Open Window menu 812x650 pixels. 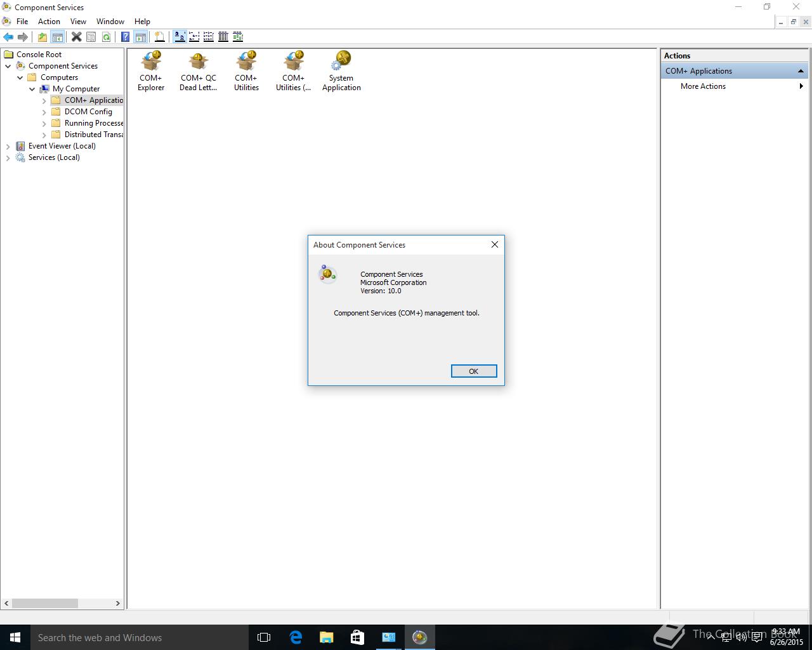tap(110, 21)
